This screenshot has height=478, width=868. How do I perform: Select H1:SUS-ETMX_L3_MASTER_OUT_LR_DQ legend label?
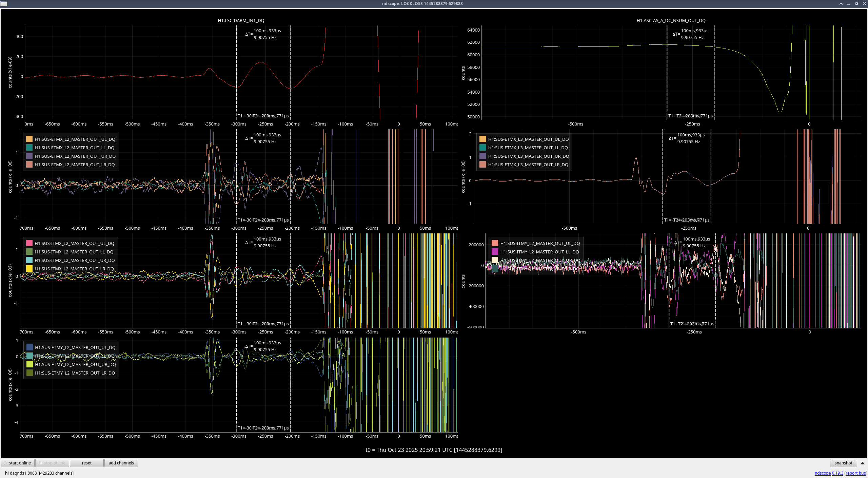coord(528,165)
